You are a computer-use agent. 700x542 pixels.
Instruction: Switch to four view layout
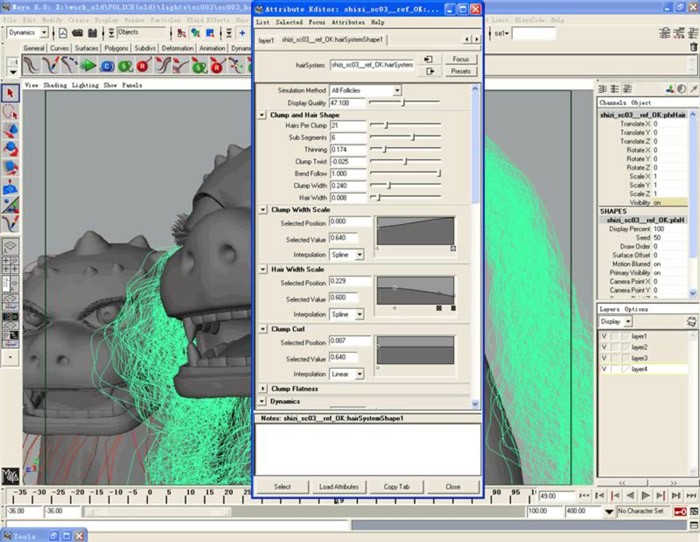[10, 265]
